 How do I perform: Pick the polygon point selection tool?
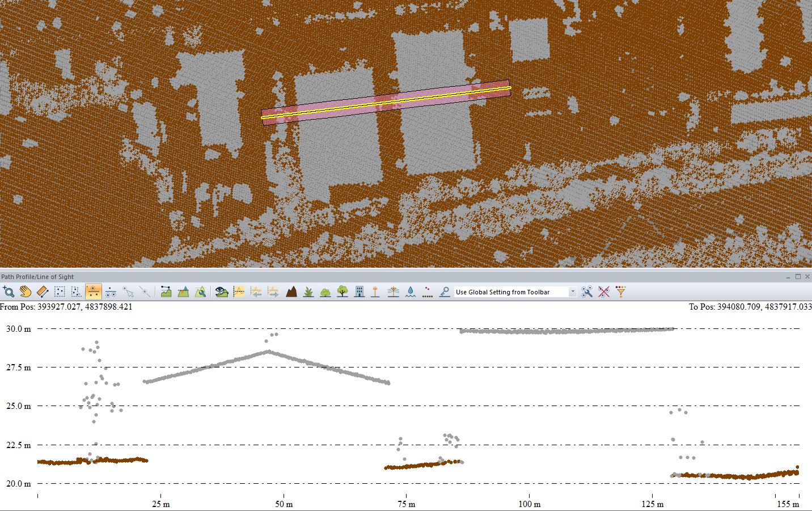click(x=77, y=292)
